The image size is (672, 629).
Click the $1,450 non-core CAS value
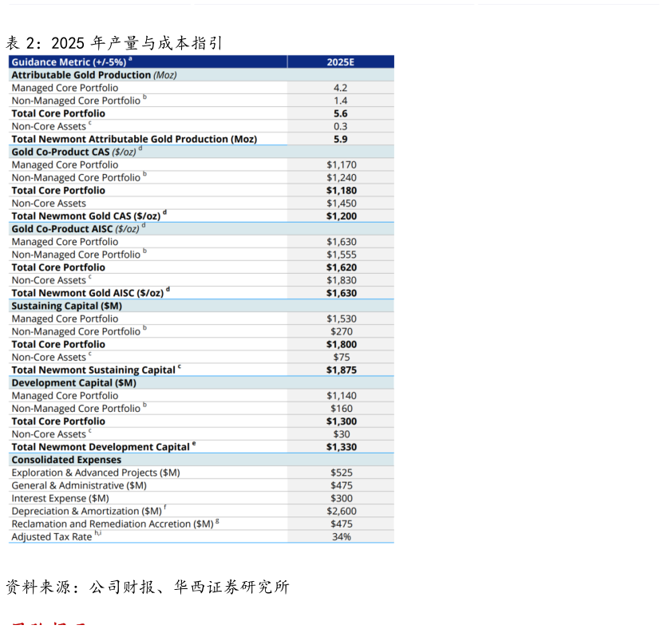coord(341,203)
